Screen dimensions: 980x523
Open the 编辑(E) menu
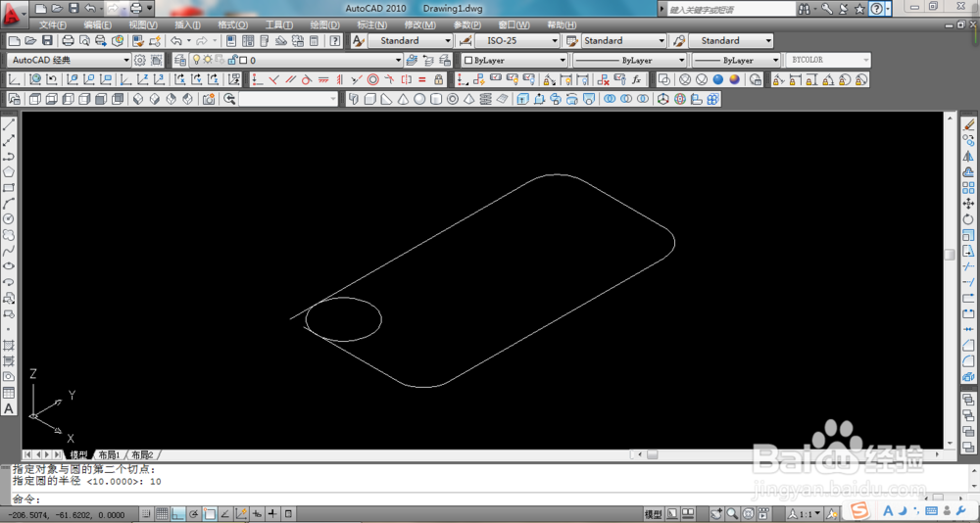(x=97, y=25)
